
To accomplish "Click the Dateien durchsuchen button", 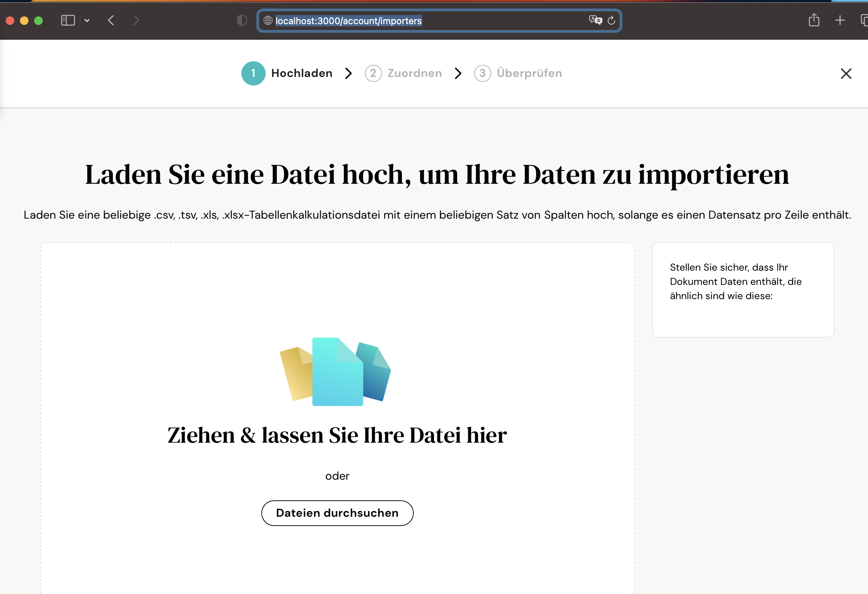I will point(337,513).
